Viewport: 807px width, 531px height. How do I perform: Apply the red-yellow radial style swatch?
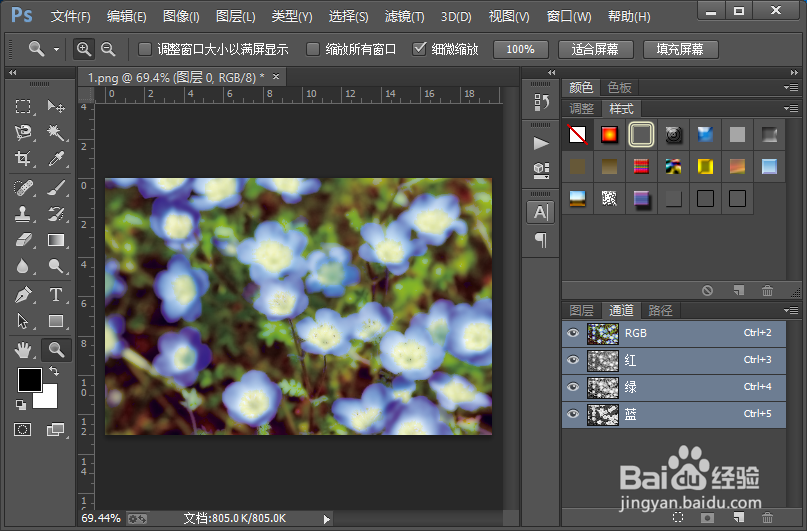[x=609, y=135]
